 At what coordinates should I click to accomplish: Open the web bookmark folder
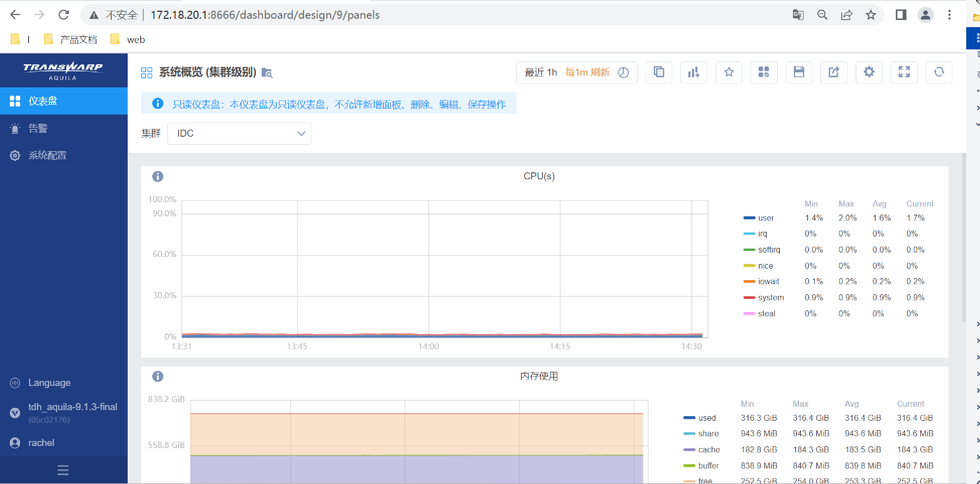pyautogui.click(x=128, y=40)
